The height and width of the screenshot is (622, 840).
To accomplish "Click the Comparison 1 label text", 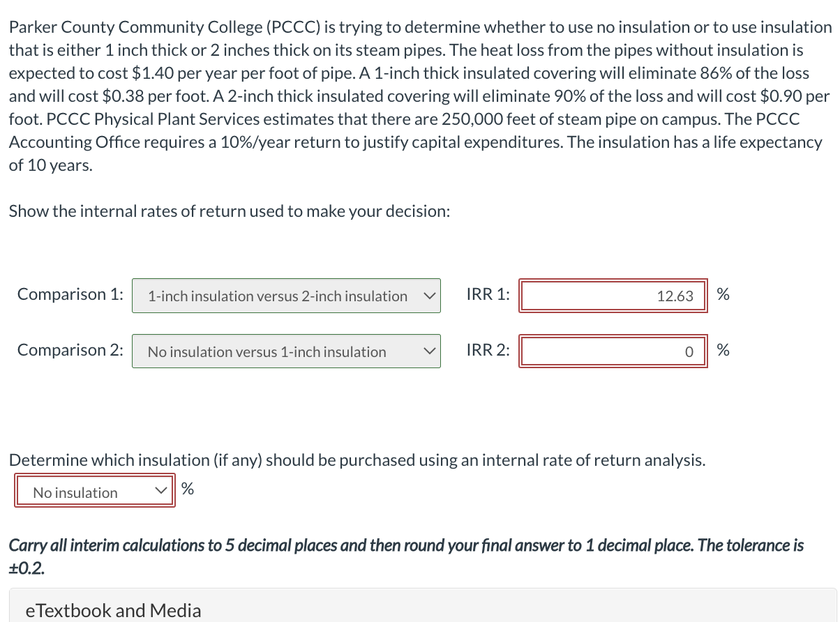I will pyautogui.click(x=70, y=294).
